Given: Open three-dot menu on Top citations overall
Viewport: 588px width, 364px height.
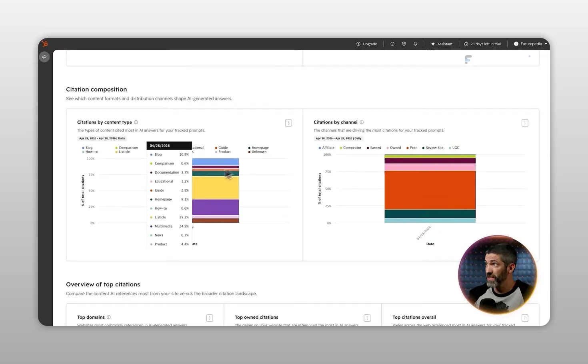Looking at the screenshot, I should pyautogui.click(x=525, y=318).
